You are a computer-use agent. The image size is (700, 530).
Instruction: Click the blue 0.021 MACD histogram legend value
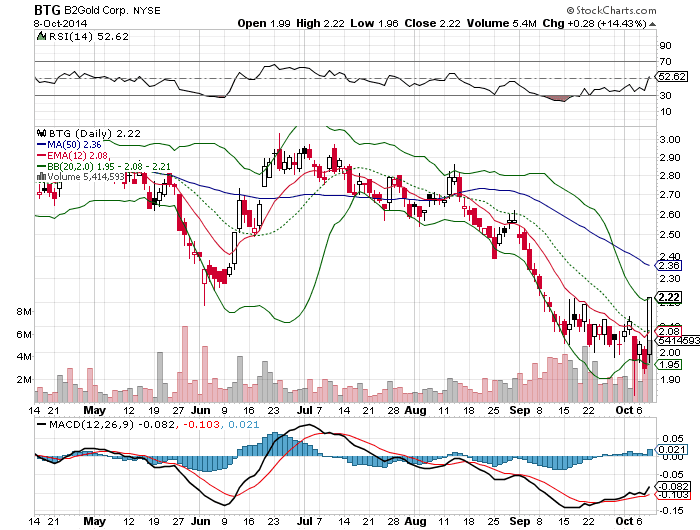click(x=243, y=424)
